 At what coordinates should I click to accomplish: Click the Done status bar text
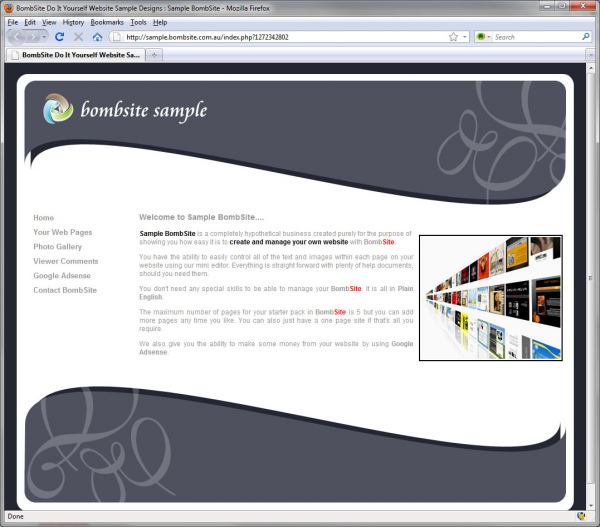pos(16,516)
